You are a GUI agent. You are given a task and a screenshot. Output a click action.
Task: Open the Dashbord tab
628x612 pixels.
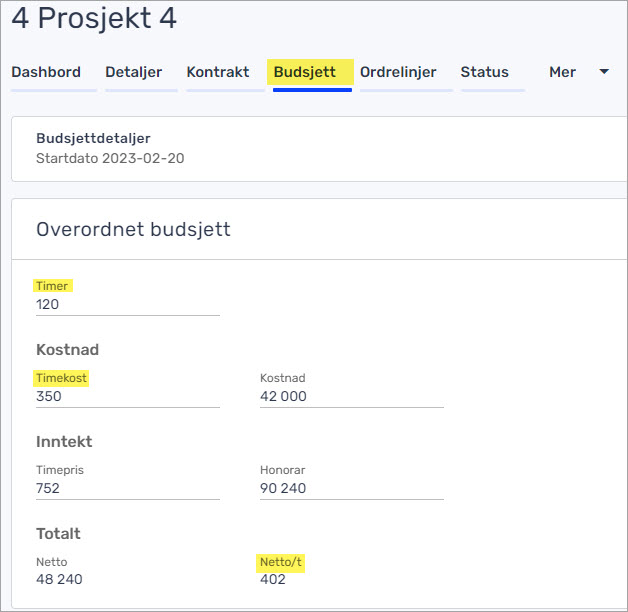pyautogui.click(x=46, y=72)
